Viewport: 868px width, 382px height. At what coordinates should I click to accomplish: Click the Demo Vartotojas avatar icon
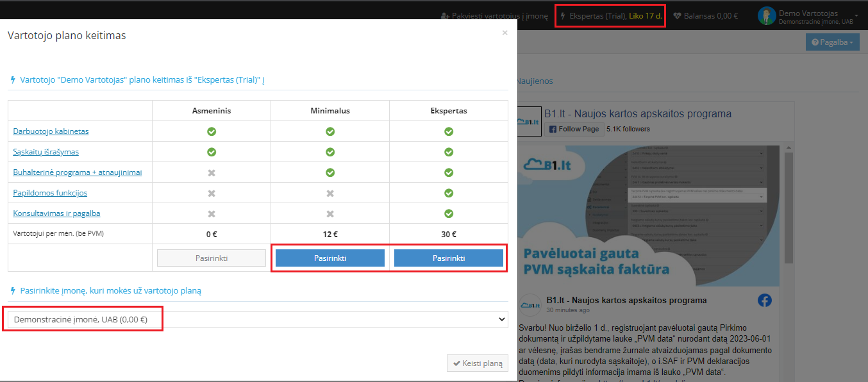766,17
